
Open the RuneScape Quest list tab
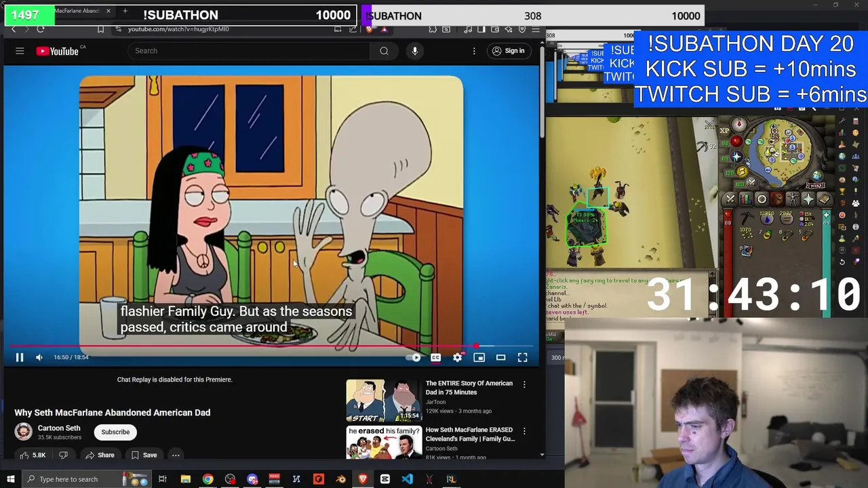point(761,199)
